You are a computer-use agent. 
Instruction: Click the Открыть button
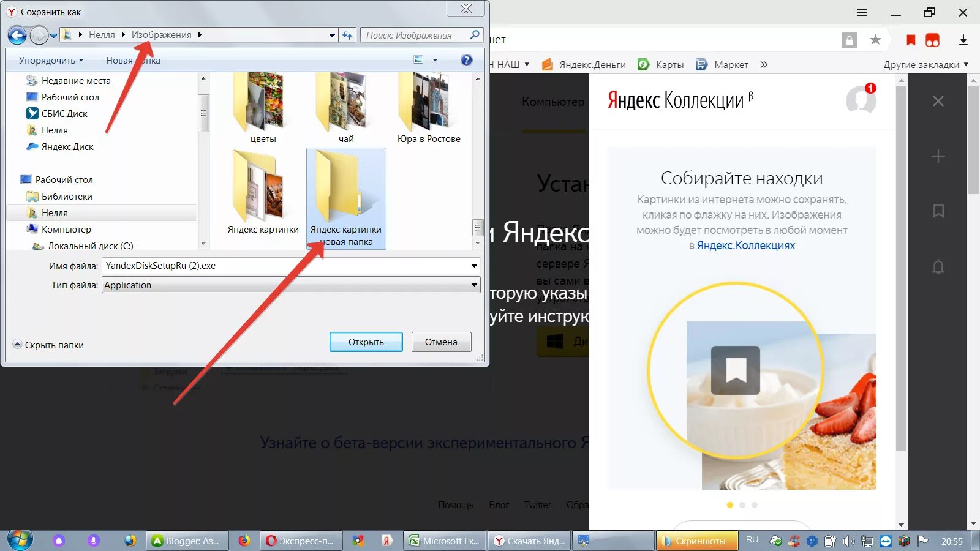pyautogui.click(x=366, y=342)
